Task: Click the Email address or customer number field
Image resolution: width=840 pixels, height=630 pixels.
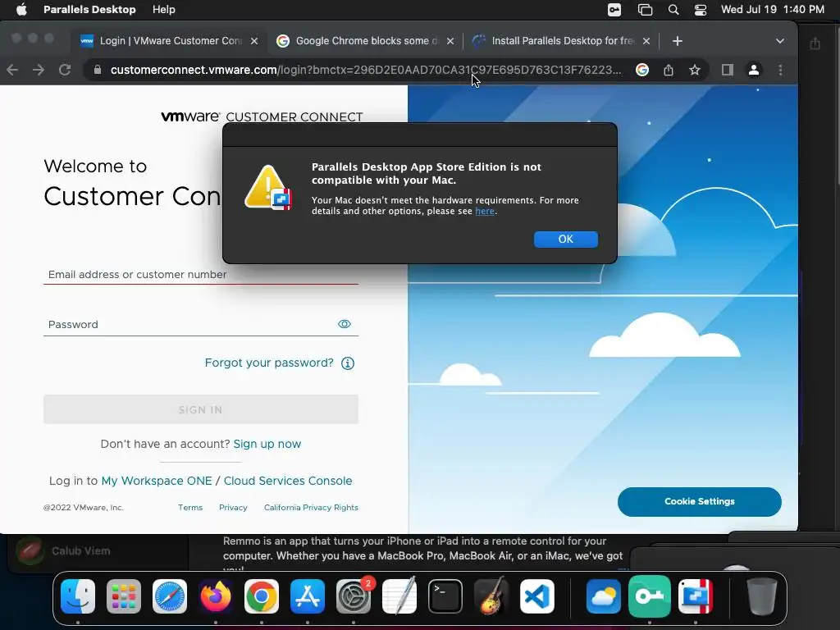Action: 201,274
